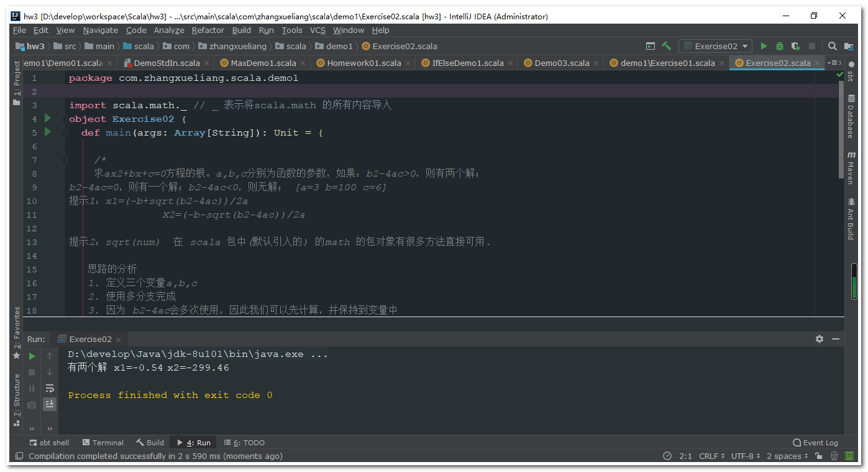Click the power save meter icon in status bar
Image resolution: width=868 pixels, height=472 pixels.
(667, 456)
